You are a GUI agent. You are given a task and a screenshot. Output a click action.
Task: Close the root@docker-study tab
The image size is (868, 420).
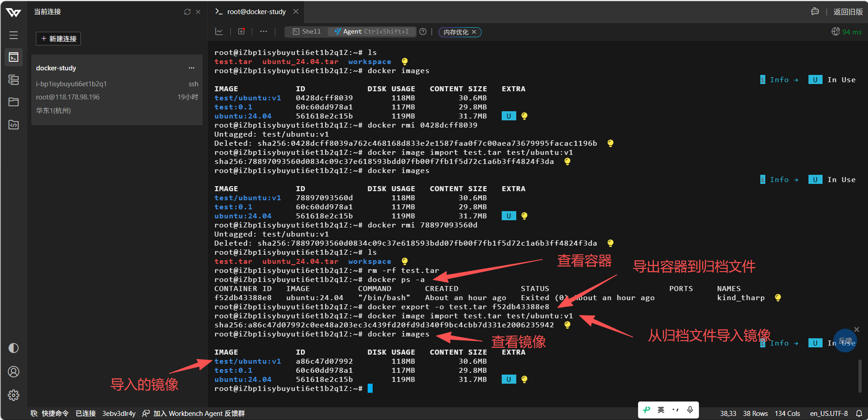296,11
